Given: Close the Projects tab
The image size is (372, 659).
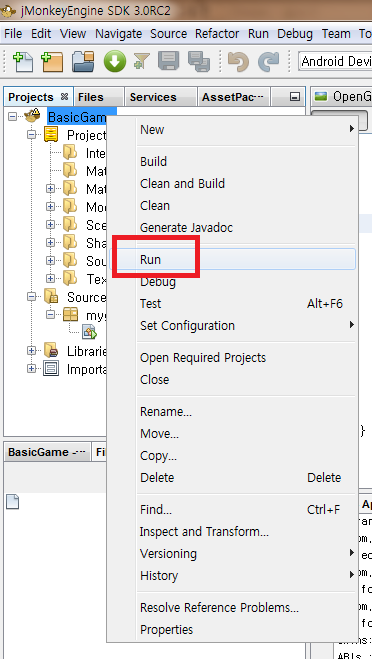Looking at the screenshot, I should [x=64, y=97].
